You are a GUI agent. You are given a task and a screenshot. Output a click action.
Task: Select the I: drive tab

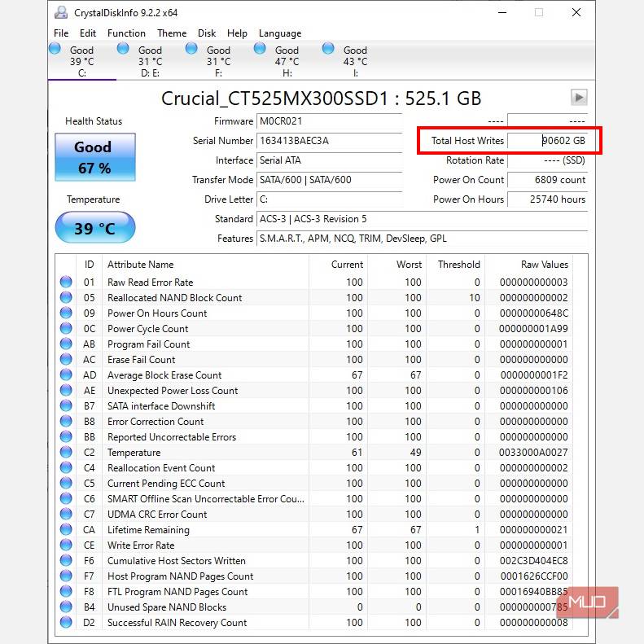[355, 61]
